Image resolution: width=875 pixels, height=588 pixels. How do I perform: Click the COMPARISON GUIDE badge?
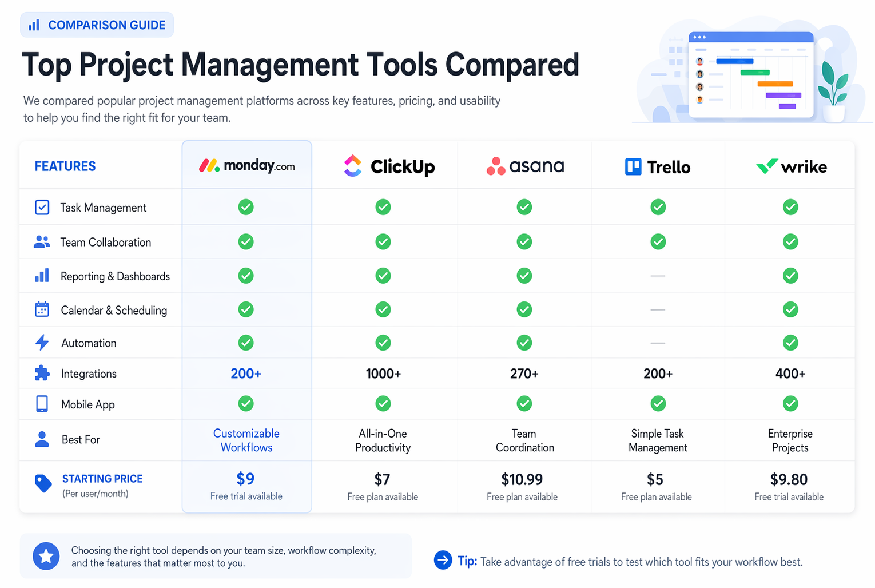click(x=97, y=25)
